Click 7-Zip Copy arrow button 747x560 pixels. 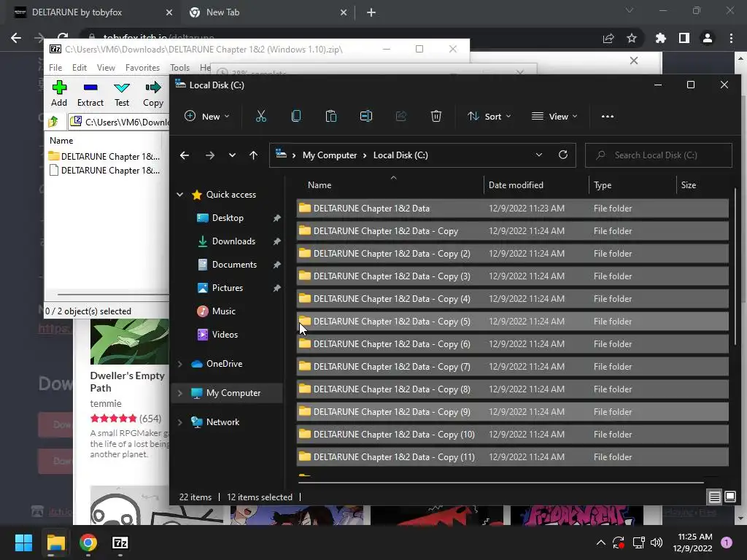[x=153, y=94]
